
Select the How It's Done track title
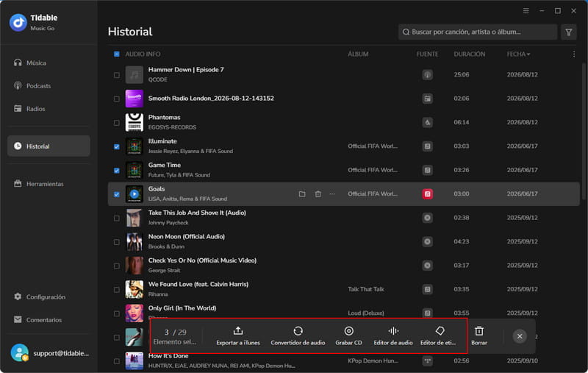click(168, 356)
